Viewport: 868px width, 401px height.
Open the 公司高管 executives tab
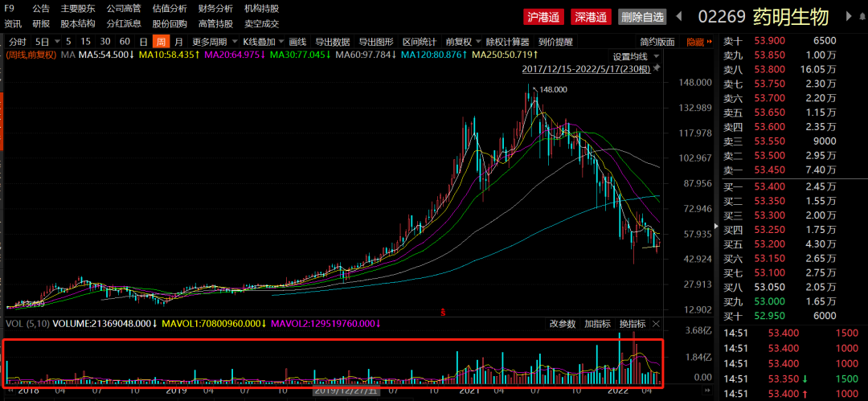[124, 8]
